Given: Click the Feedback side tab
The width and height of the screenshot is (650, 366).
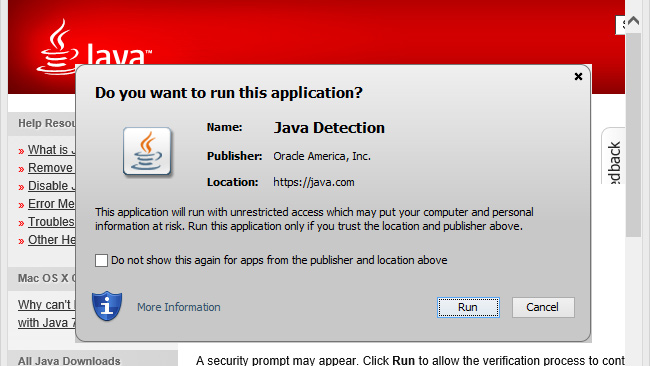Looking at the screenshot, I should pos(613,156).
